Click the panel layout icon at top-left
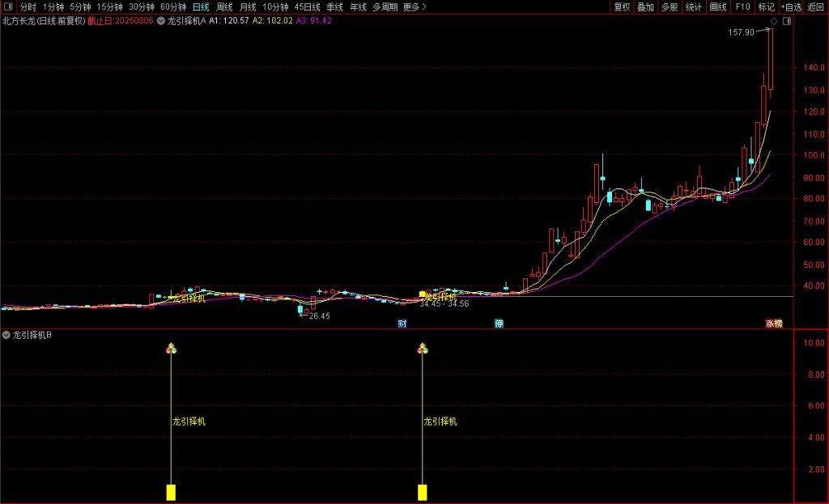Image resolution: width=829 pixels, height=504 pixels. coord(8,6)
